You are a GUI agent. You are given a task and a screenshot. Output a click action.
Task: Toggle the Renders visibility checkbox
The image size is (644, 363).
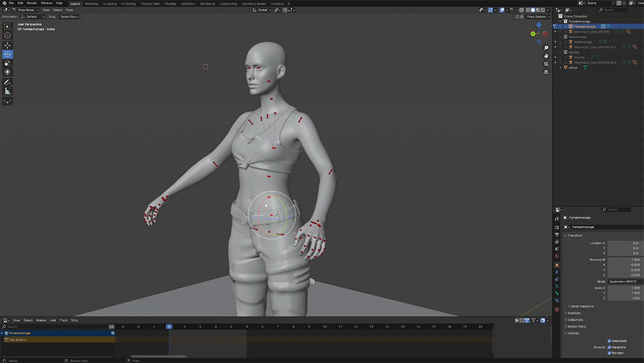click(609, 353)
